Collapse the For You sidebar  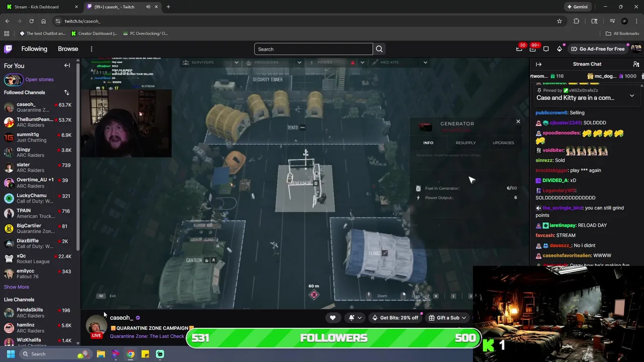[x=67, y=65]
